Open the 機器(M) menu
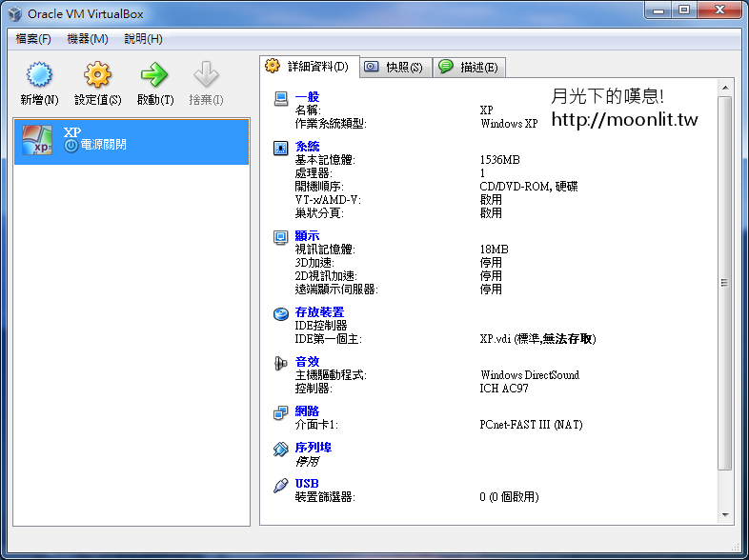749x560 pixels. 88,39
